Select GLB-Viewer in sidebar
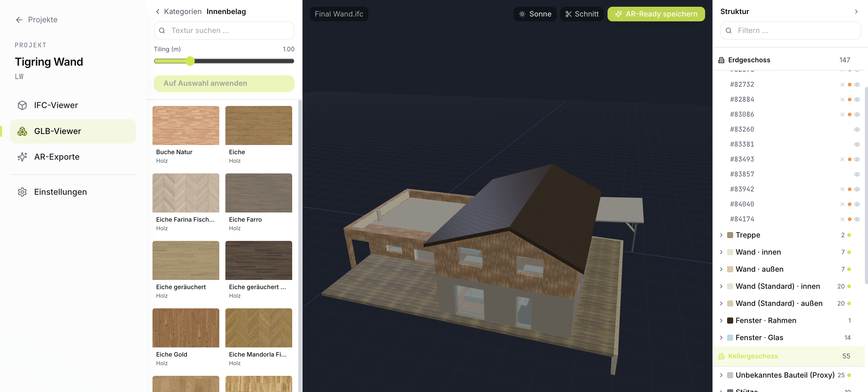868x392 pixels. [x=73, y=131]
